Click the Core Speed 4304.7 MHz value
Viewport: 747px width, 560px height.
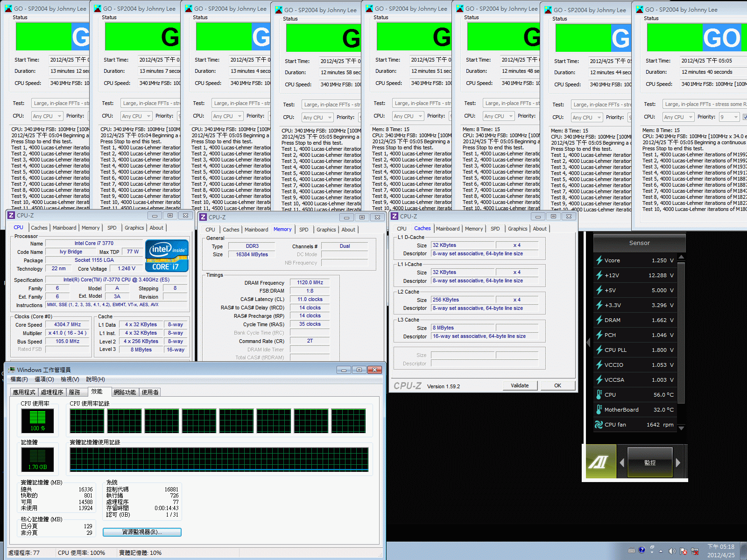(67, 324)
